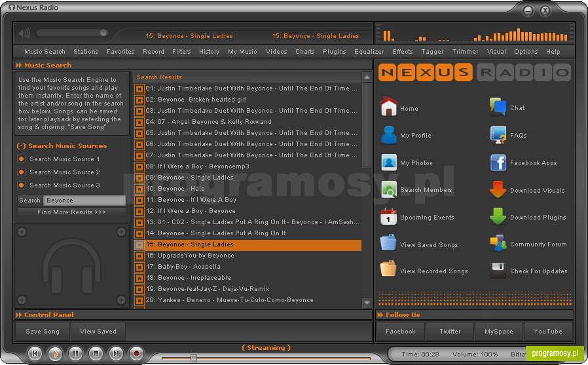Open the Trimmer menu
This screenshot has height=365, width=588.
465,52
